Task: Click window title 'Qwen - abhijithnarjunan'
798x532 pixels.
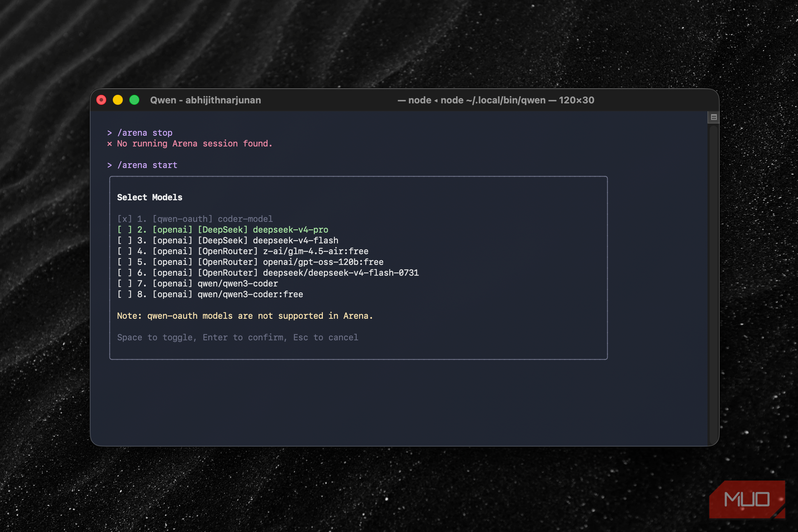Action: pyautogui.click(x=205, y=100)
